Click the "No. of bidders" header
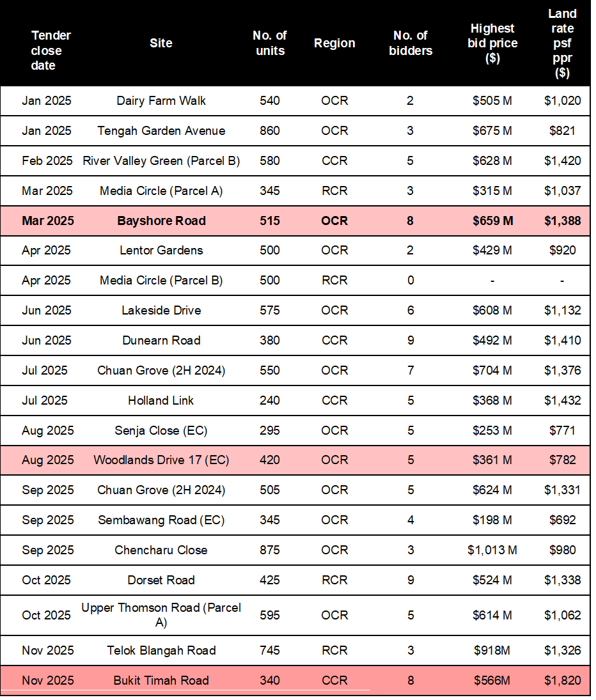 click(x=411, y=43)
